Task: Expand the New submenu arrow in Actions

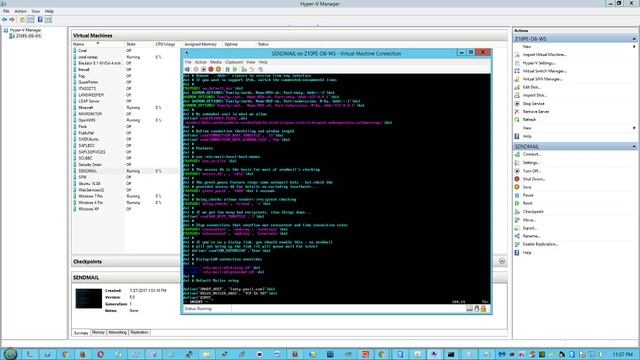Action: [634, 47]
